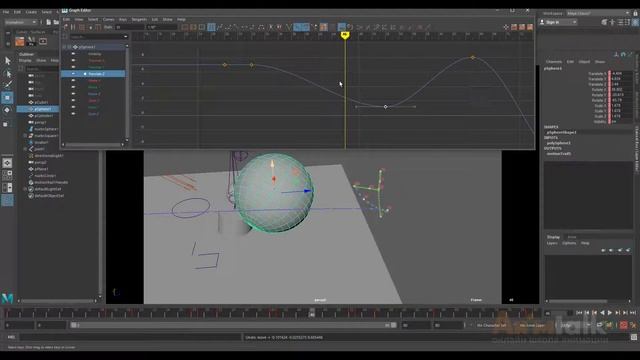Viewport: 640px width, 360px height.
Task: Click the lock icon at top right corner
Action: (x=636, y=13)
